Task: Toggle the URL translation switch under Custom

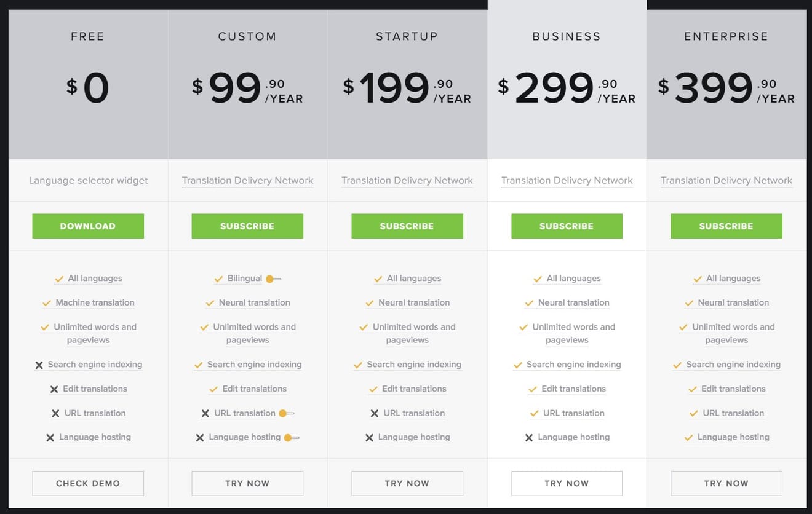Action: 287,413
